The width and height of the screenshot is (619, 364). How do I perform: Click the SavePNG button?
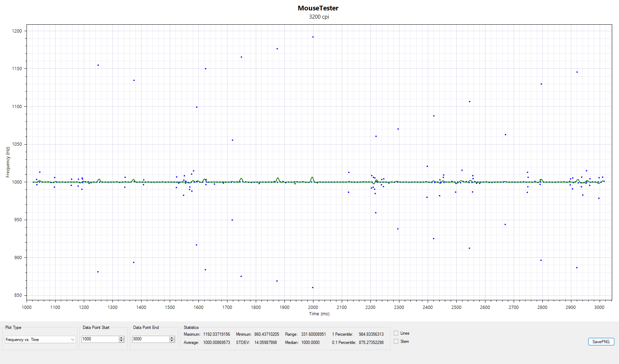[x=601, y=342]
